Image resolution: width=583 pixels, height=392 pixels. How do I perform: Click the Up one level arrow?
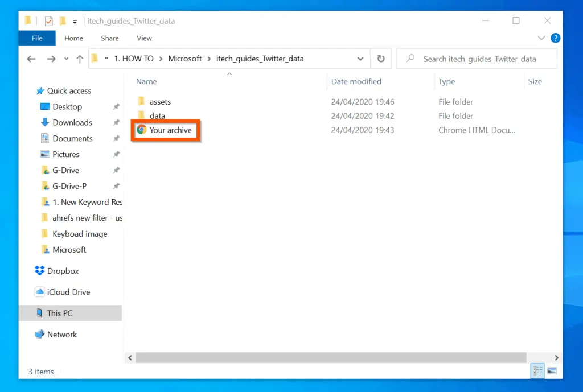(80, 59)
